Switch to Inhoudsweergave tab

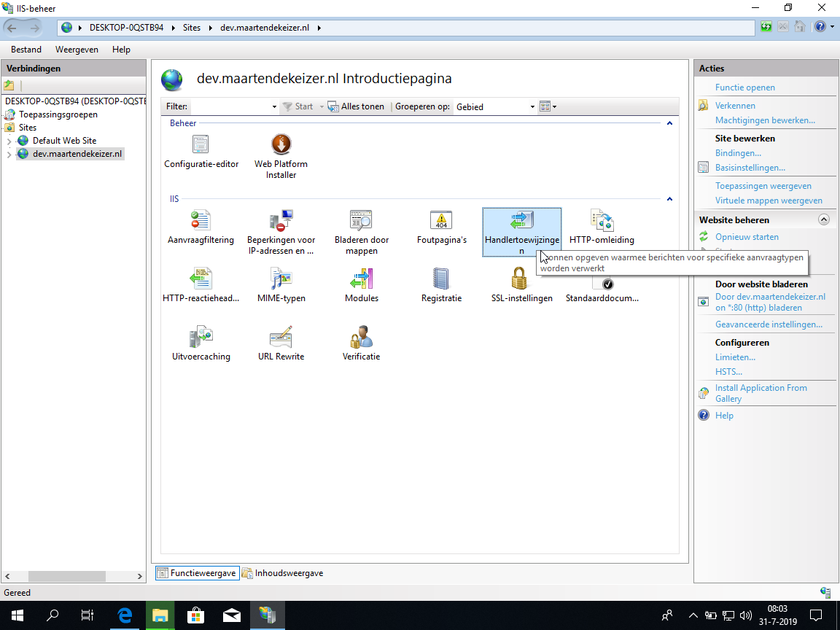tap(283, 572)
